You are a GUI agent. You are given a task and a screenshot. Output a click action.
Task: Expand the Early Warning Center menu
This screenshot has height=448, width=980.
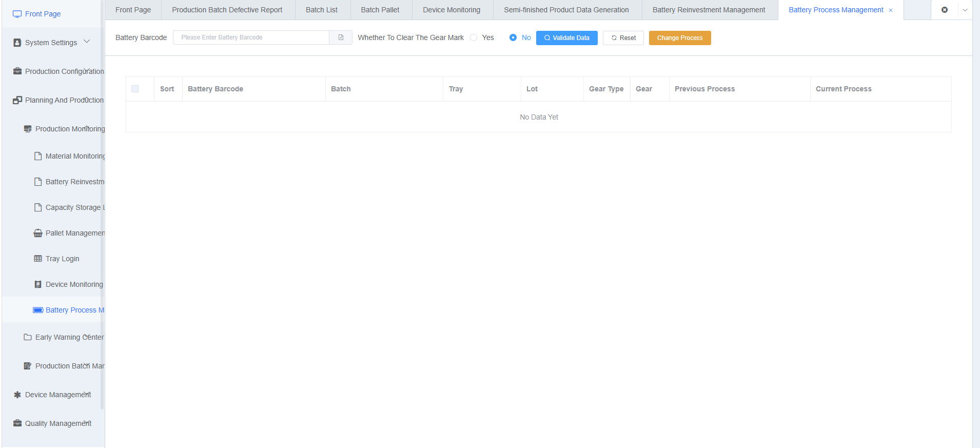[x=87, y=336]
